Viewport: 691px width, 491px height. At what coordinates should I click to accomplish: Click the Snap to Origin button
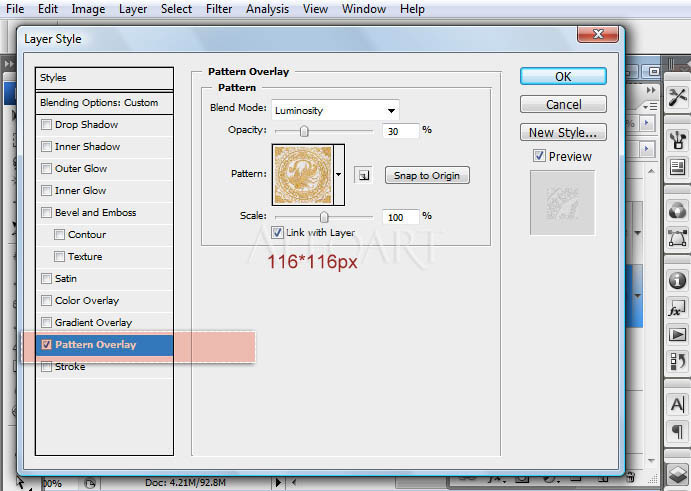coord(426,175)
